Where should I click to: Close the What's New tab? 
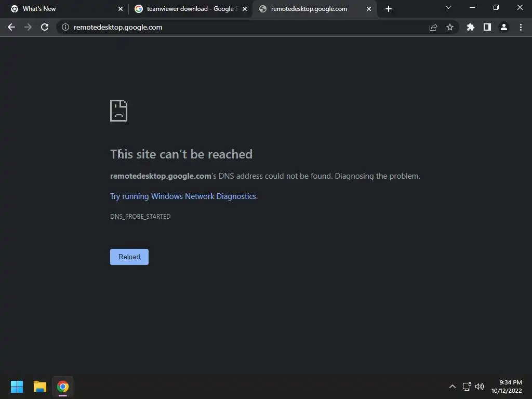[x=121, y=9]
